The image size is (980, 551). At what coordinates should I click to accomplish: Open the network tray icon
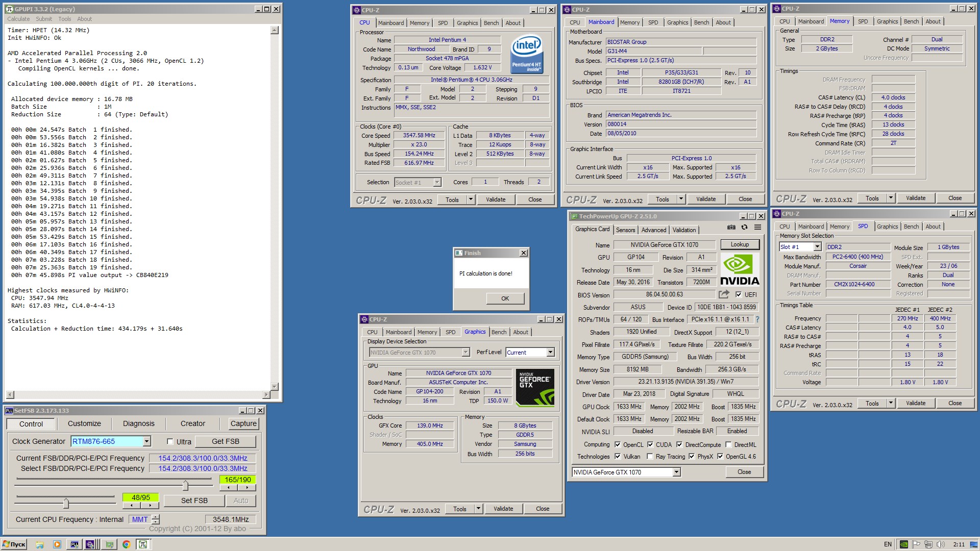pos(928,544)
